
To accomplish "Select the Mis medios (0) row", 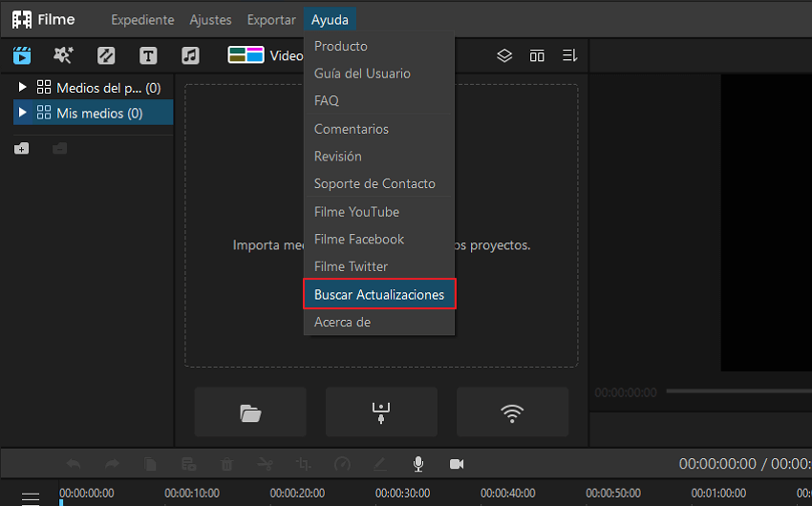I will tap(94, 113).
